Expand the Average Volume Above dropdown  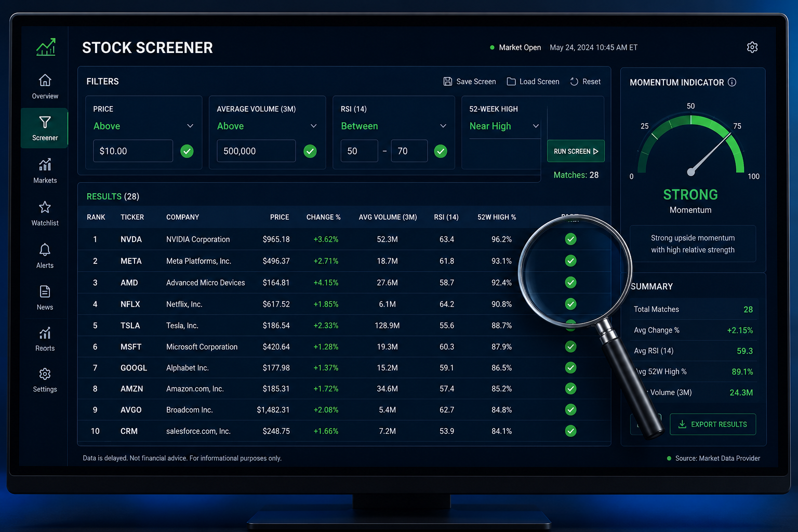point(267,126)
